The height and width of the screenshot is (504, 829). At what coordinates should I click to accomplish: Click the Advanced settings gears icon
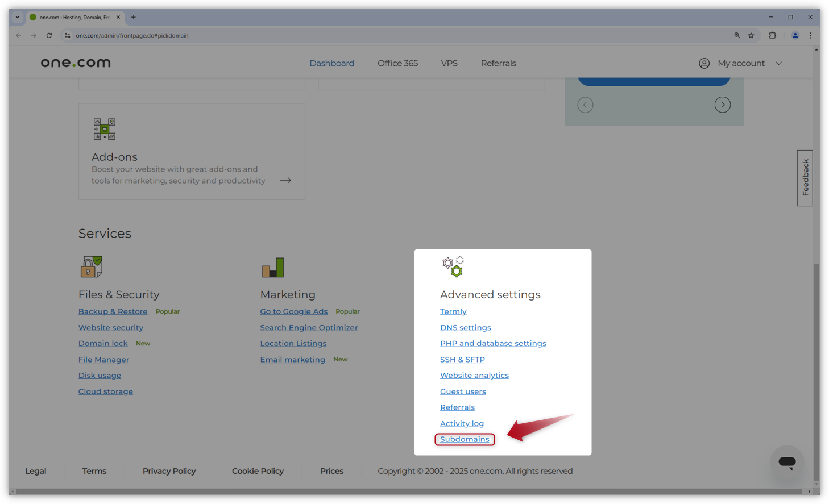tap(453, 265)
